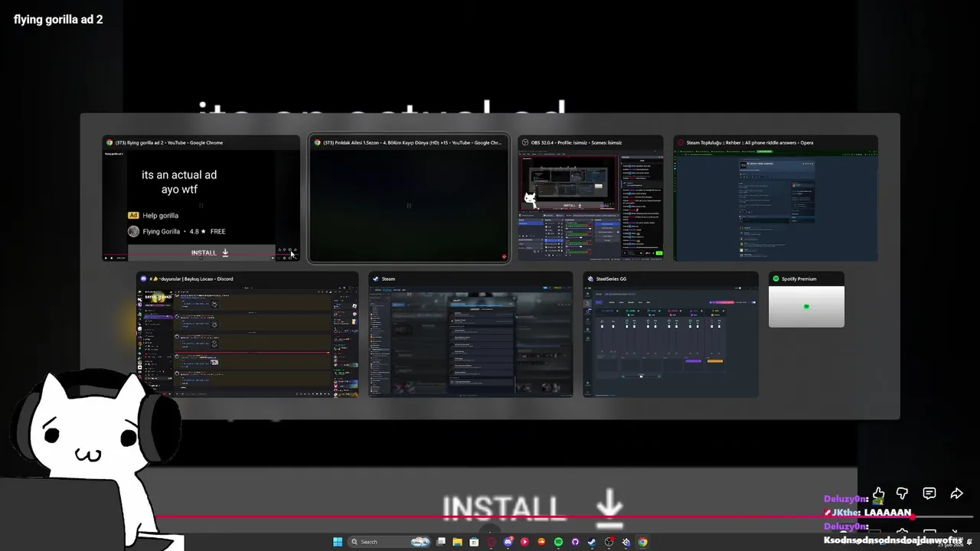This screenshot has height=551, width=980.
Task: Switch to the SteelSeries GG window thumbnail
Action: point(671,334)
